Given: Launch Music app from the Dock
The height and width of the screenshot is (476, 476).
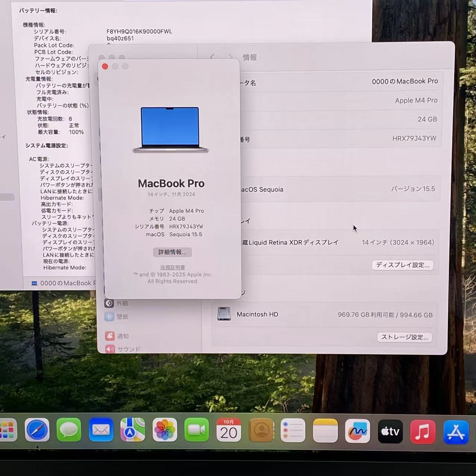Looking at the screenshot, I should pyautogui.click(x=423, y=432).
